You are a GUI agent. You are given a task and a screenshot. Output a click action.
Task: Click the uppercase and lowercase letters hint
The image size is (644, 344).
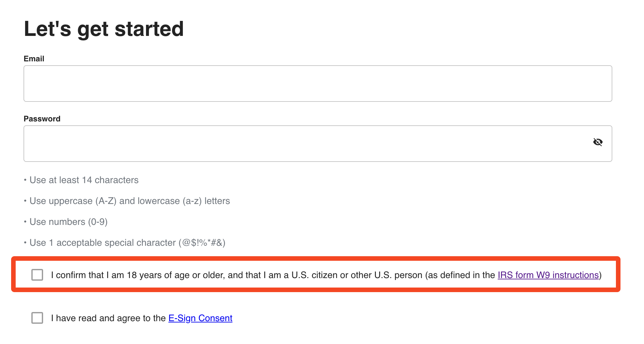130,201
